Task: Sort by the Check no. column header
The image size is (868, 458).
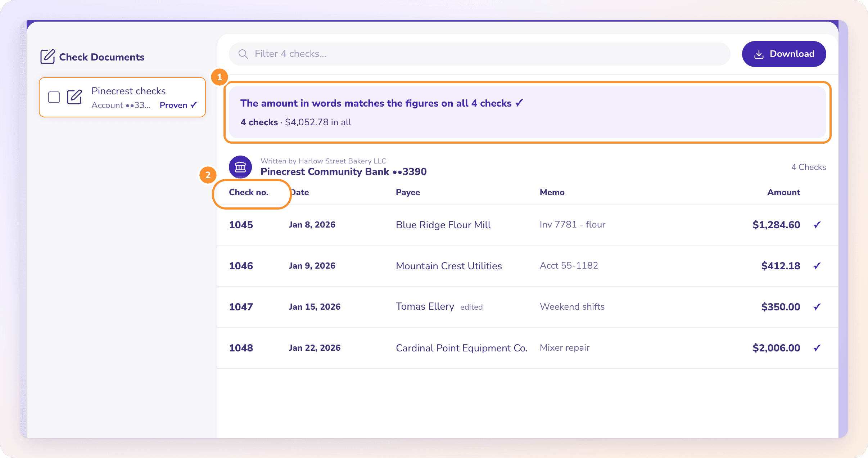Action: click(249, 192)
